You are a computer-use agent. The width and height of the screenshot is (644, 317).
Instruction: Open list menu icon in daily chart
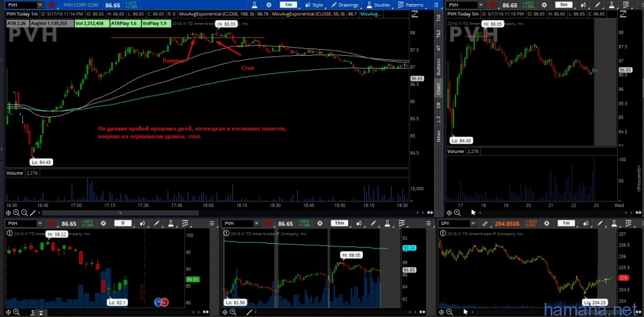point(212,223)
